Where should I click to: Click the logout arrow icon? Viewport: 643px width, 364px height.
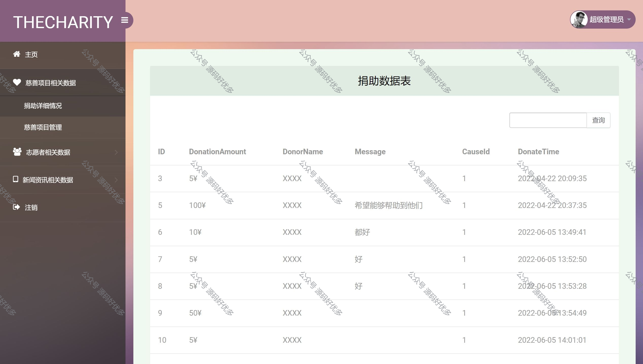(16, 207)
